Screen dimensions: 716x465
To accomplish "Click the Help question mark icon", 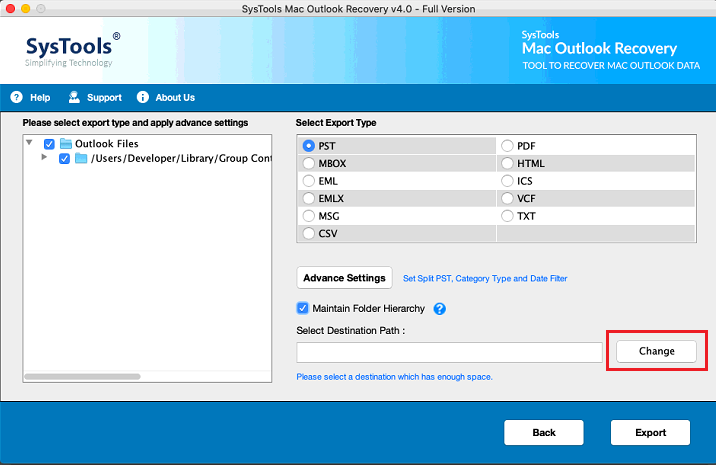I will (x=16, y=98).
